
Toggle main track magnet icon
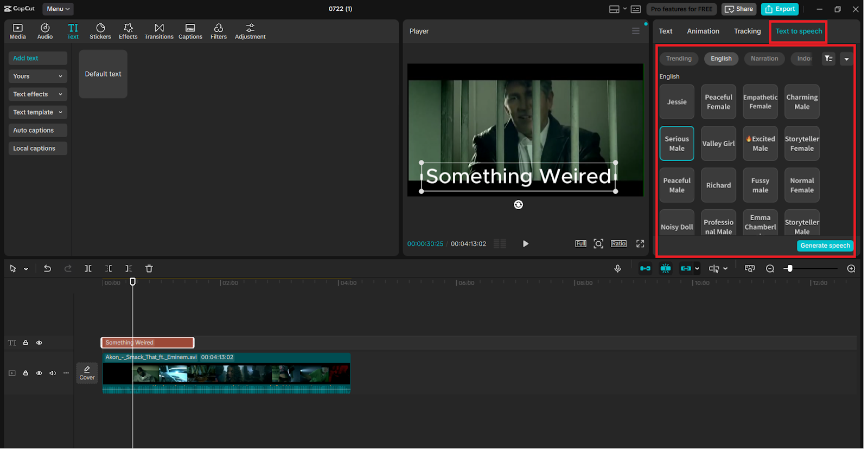pyautogui.click(x=645, y=268)
